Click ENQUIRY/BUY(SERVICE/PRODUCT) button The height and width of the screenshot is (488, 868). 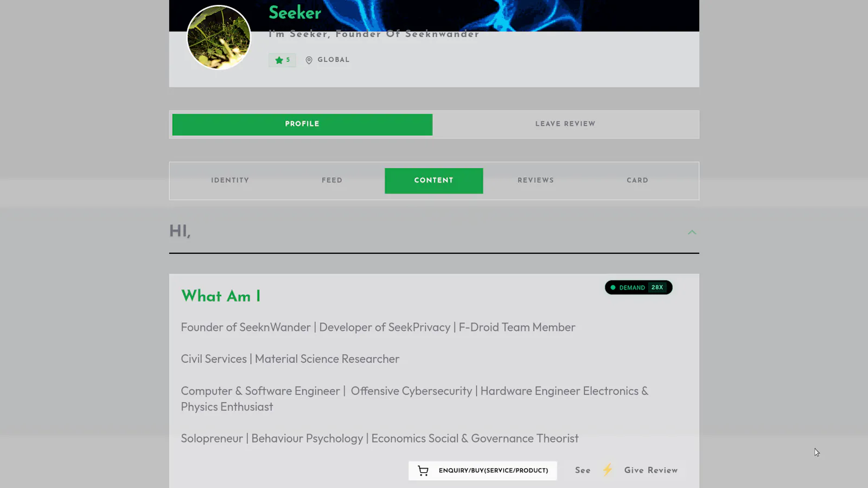[483, 471]
